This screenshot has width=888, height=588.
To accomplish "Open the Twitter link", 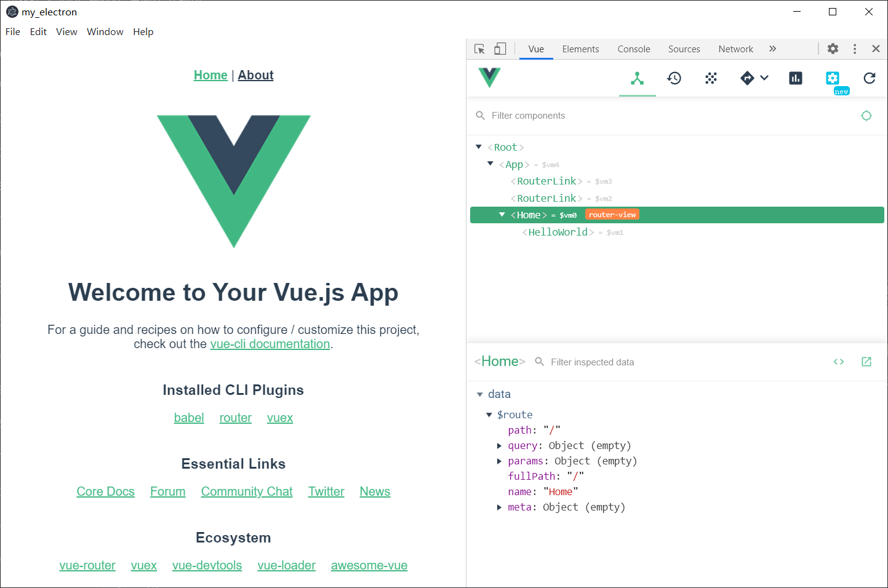I will coord(326,491).
